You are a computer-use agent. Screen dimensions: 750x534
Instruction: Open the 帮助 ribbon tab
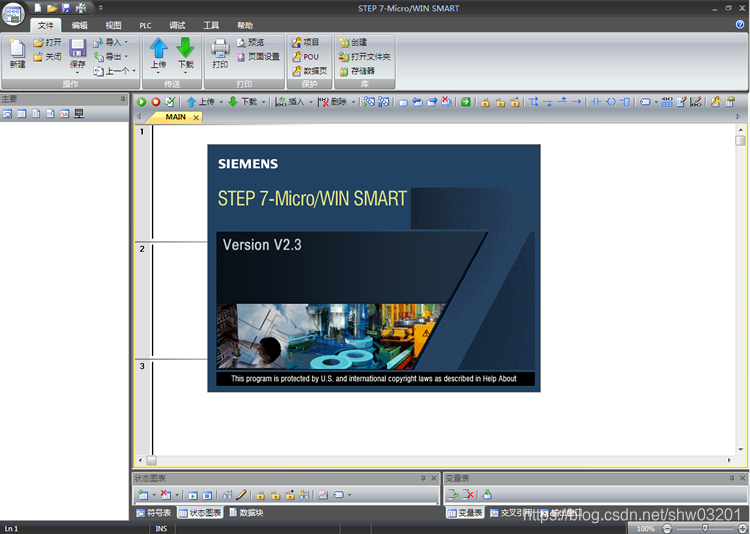click(x=245, y=25)
